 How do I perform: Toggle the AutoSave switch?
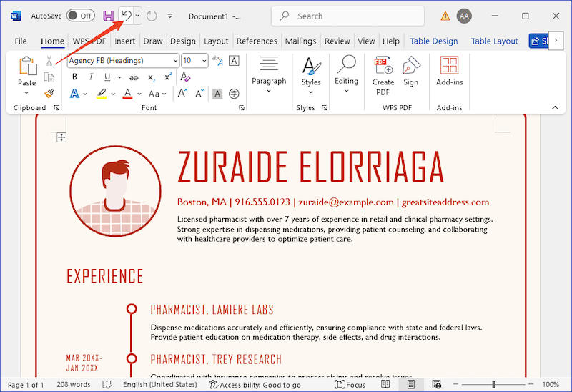[x=80, y=16]
